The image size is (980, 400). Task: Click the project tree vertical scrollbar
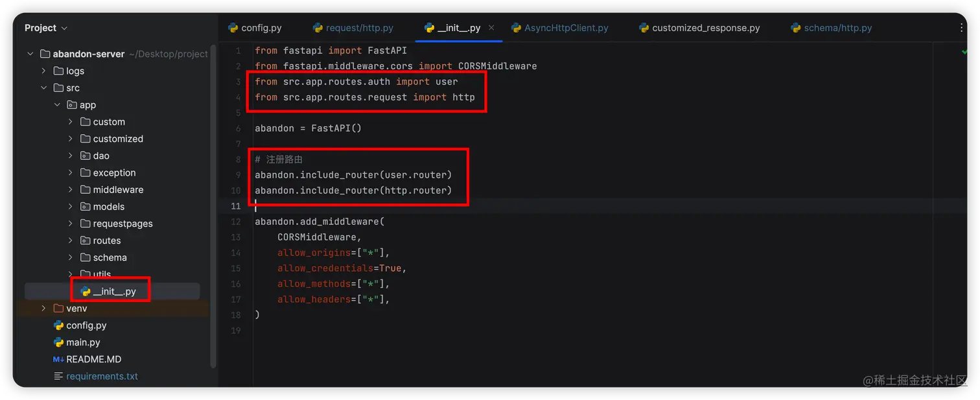click(213, 207)
